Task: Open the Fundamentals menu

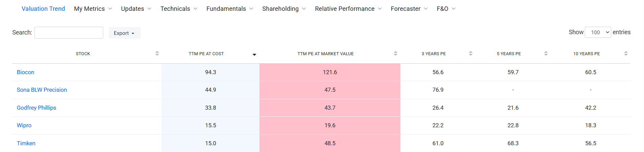Action: (230, 9)
